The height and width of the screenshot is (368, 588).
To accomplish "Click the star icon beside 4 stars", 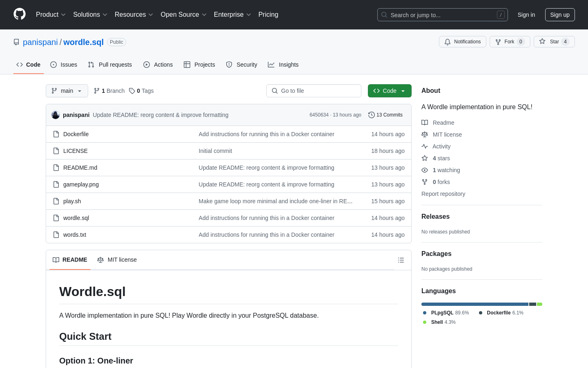I will (x=425, y=158).
